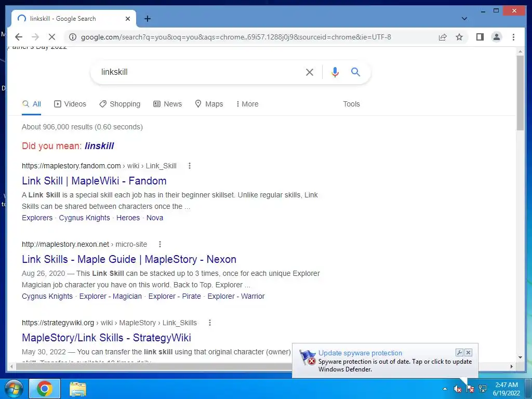Click the vertical scrollbar thumb
The width and height of the screenshot is (532, 399).
pos(520,92)
